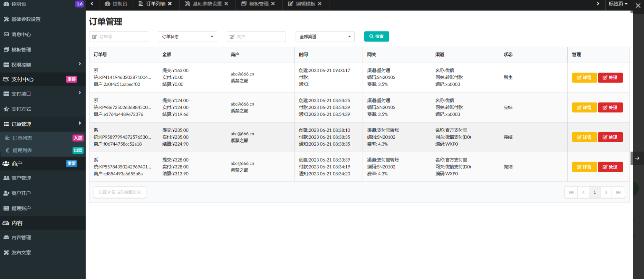Open 支付方式 star item in sidebar
The width and height of the screenshot is (644, 279).
(x=43, y=109)
